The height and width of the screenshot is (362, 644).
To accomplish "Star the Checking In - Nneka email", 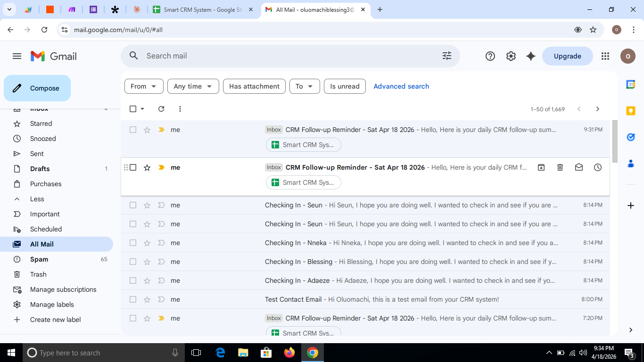I will click(x=147, y=243).
